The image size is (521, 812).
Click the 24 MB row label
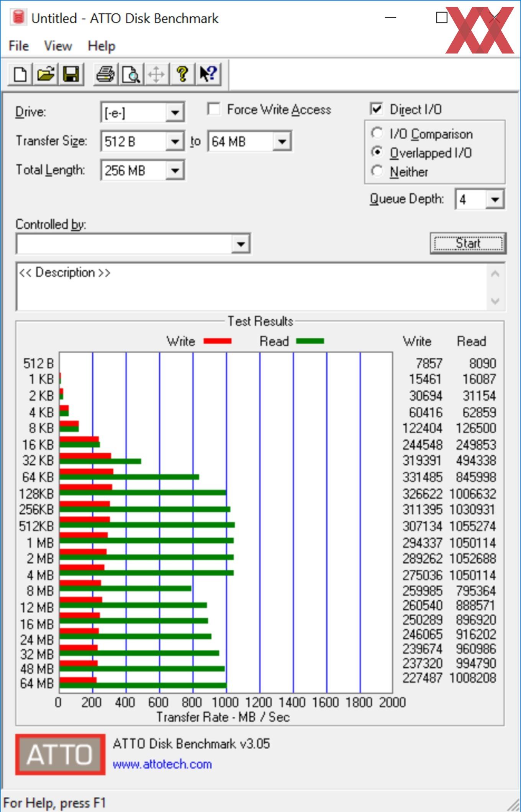(x=37, y=639)
